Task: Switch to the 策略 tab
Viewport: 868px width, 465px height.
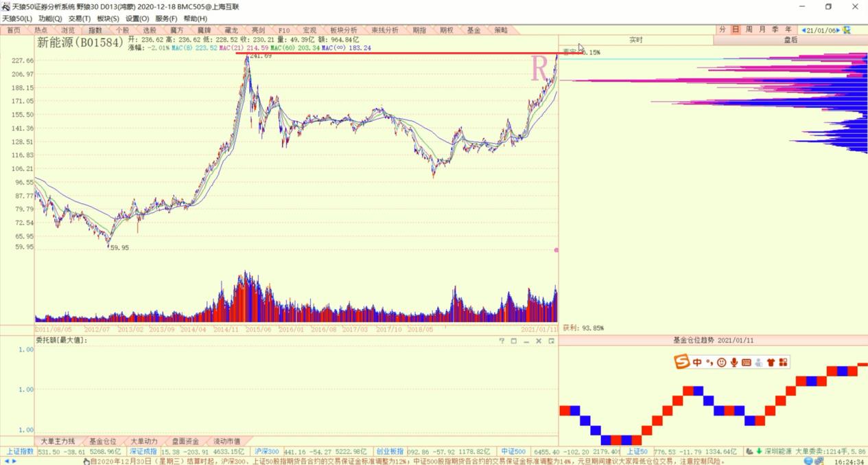Action: pyautogui.click(x=501, y=30)
